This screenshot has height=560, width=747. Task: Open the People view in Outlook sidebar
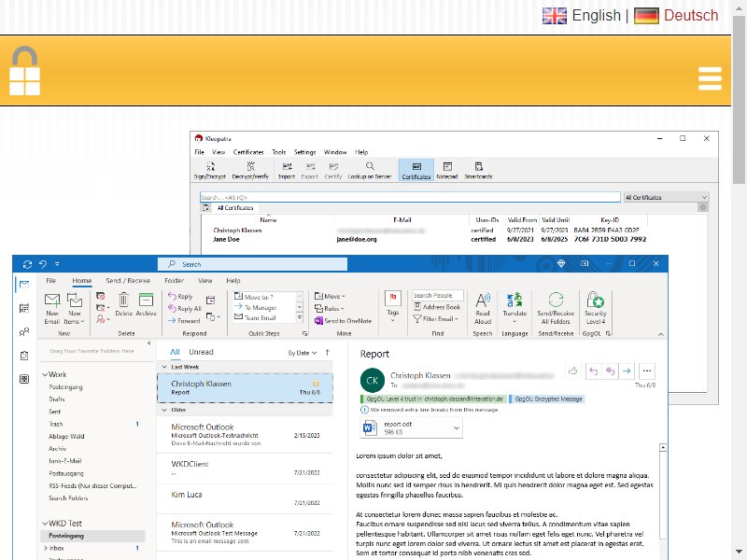tap(24, 332)
